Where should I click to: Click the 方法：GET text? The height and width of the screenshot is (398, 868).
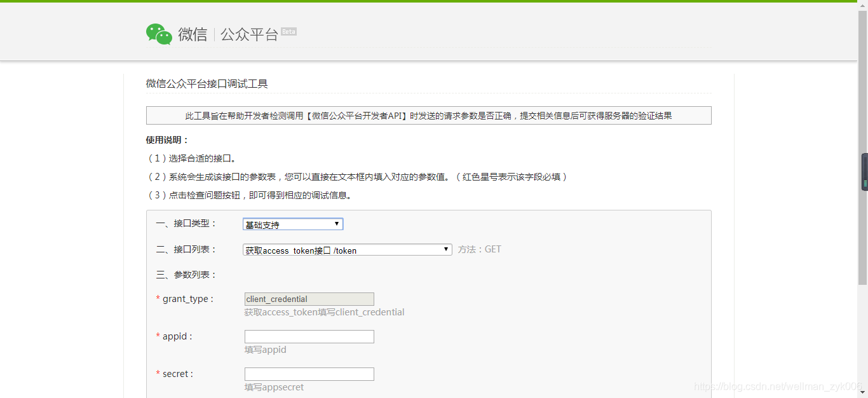click(x=480, y=249)
